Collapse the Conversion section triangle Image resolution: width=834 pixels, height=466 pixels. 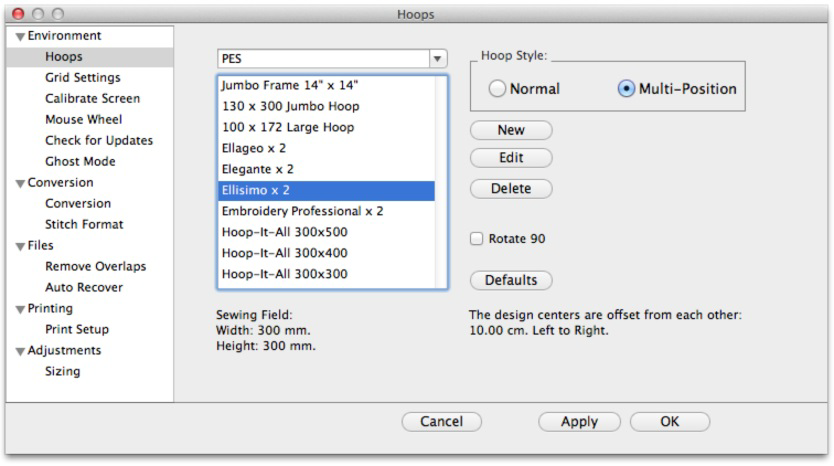coord(20,184)
